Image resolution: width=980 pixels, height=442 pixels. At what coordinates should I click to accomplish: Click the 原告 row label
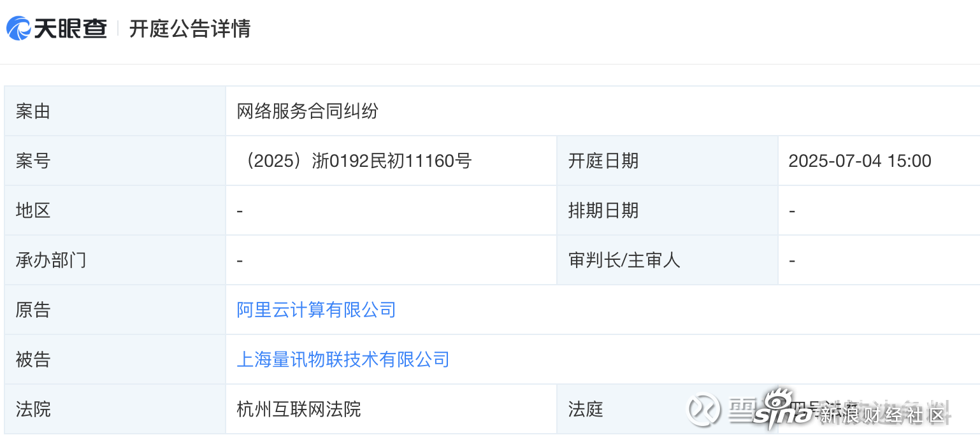point(33,310)
